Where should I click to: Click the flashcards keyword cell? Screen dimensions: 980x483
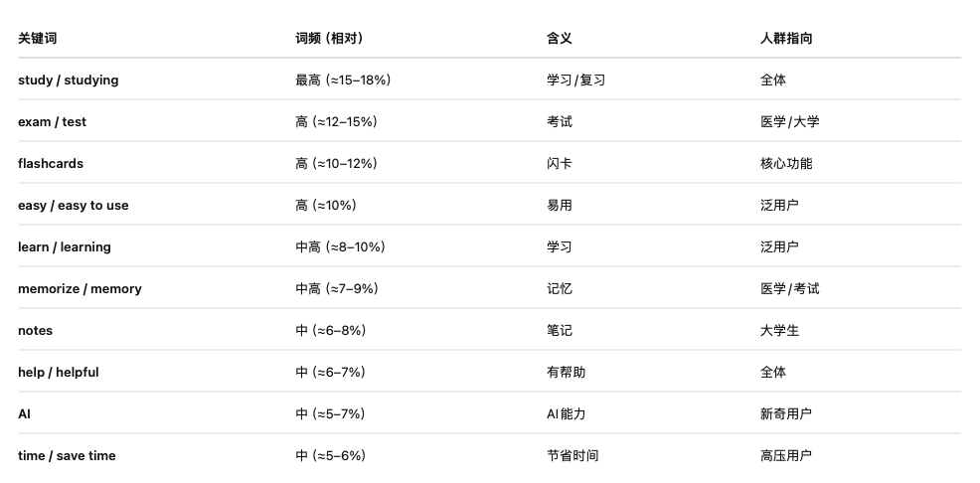pyautogui.click(x=51, y=164)
